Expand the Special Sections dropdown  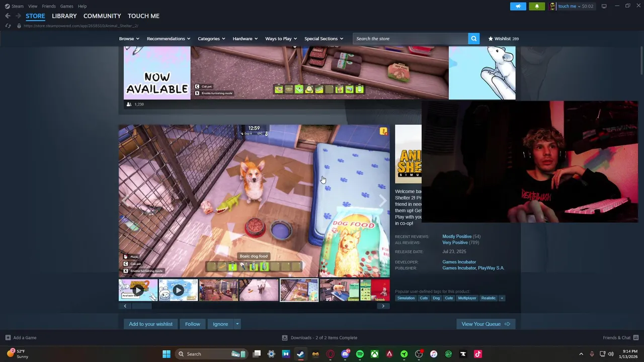pyautogui.click(x=324, y=39)
